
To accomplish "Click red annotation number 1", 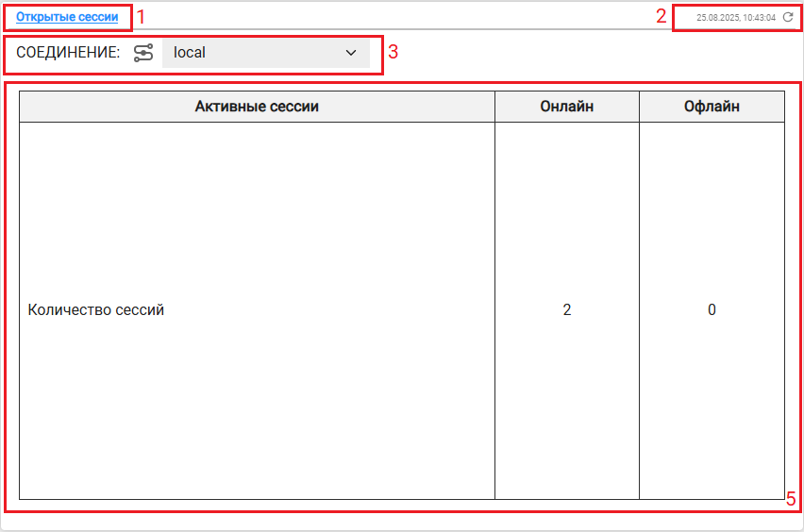I will [x=142, y=17].
